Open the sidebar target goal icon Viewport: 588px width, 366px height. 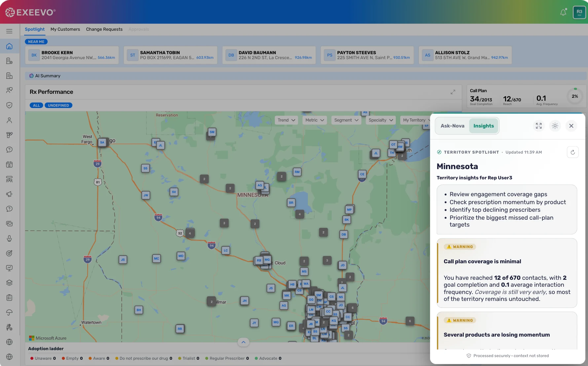click(x=9, y=253)
